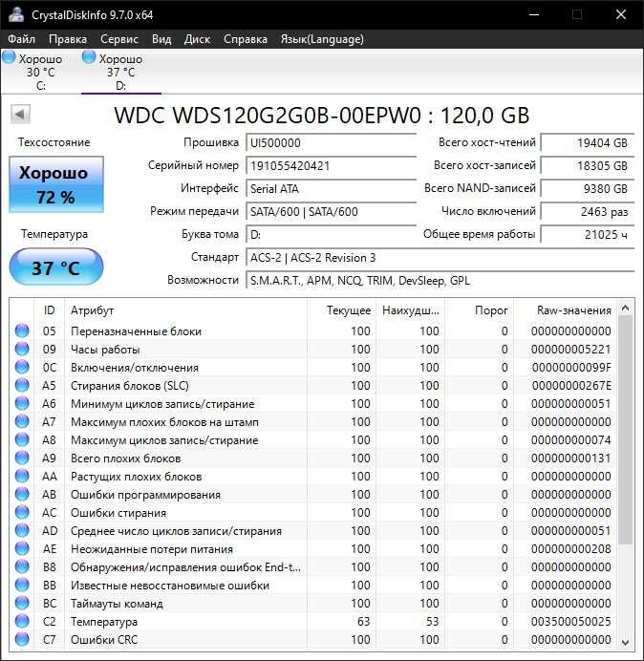
Task: Click the Raw-значения column header
Action: [x=565, y=310]
